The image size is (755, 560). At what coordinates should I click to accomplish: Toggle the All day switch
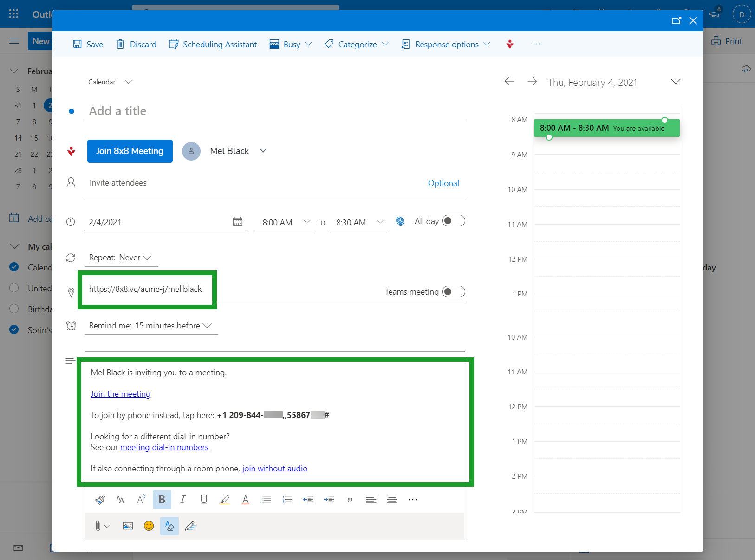pos(454,221)
